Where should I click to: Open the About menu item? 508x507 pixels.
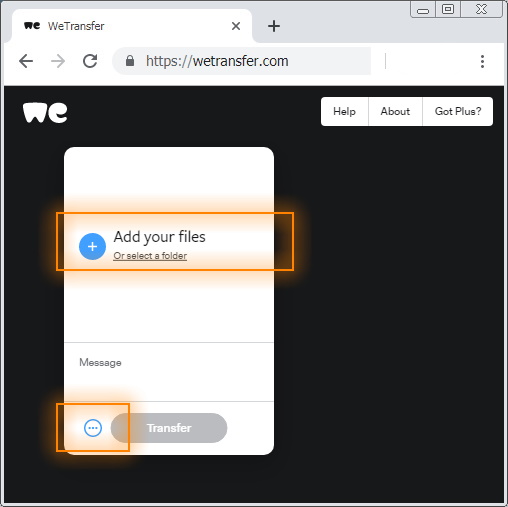coord(395,111)
